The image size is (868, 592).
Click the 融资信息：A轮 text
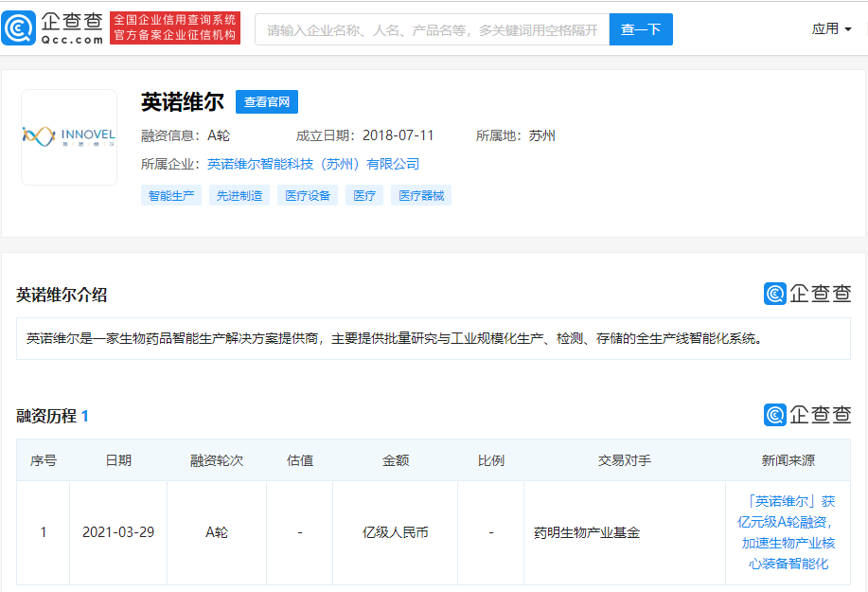186,135
